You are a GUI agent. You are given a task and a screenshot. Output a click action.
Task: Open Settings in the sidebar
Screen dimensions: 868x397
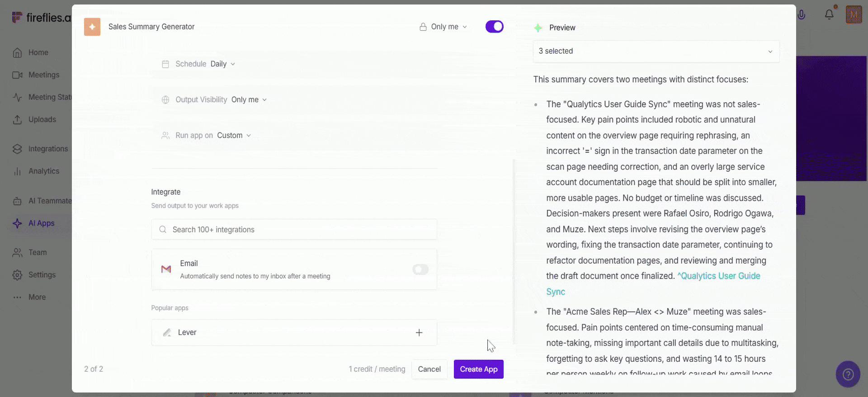(42, 274)
